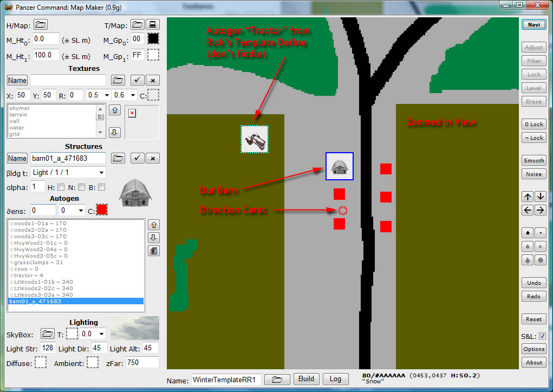Viewport: 553px width, 392px height.
Task: Confirm the texture name checkmark
Action: [137, 80]
